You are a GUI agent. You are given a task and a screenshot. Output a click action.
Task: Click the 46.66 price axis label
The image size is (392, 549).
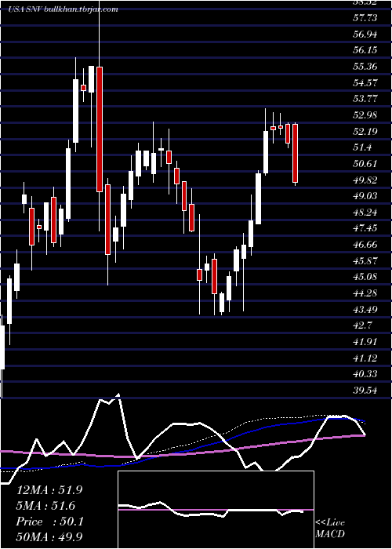click(x=365, y=245)
